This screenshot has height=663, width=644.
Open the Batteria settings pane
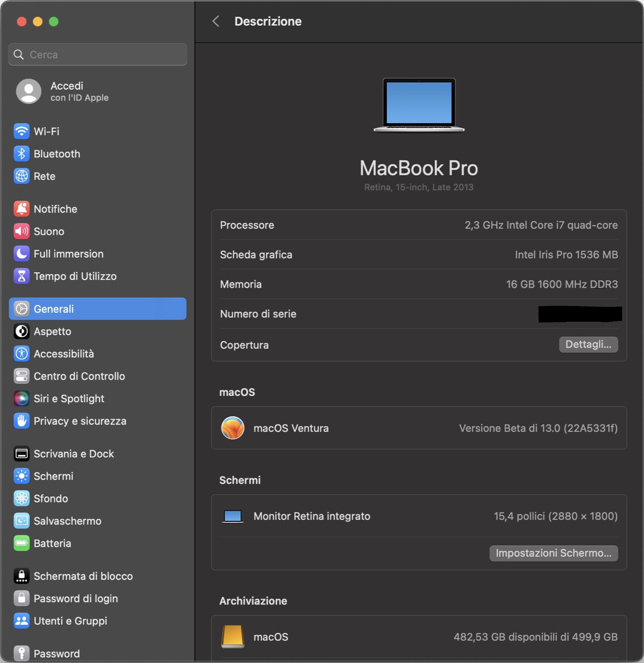(97, 543)
